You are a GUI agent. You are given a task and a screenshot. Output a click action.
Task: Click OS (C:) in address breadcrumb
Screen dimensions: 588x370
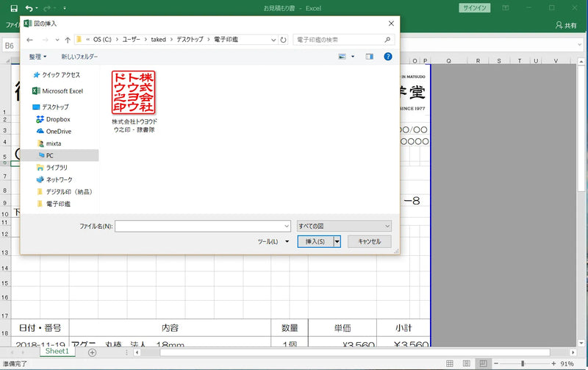pyautogui.click(x=102, y=40)
